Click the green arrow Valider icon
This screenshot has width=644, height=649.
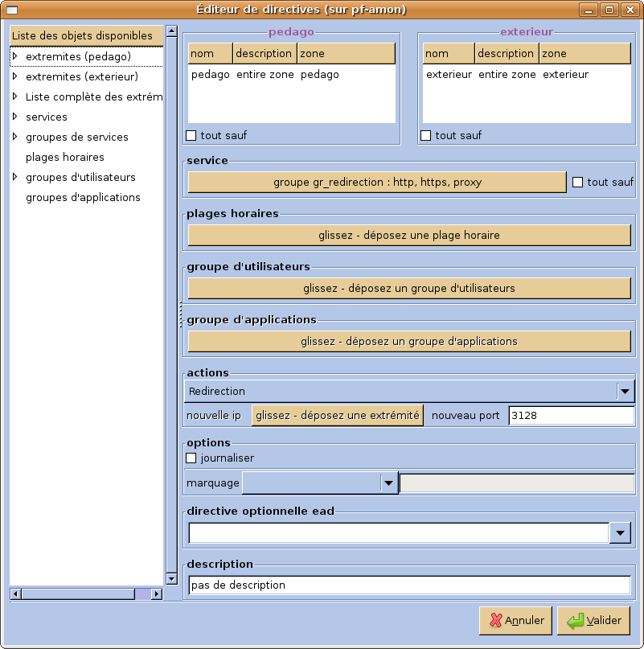point(575,620)
